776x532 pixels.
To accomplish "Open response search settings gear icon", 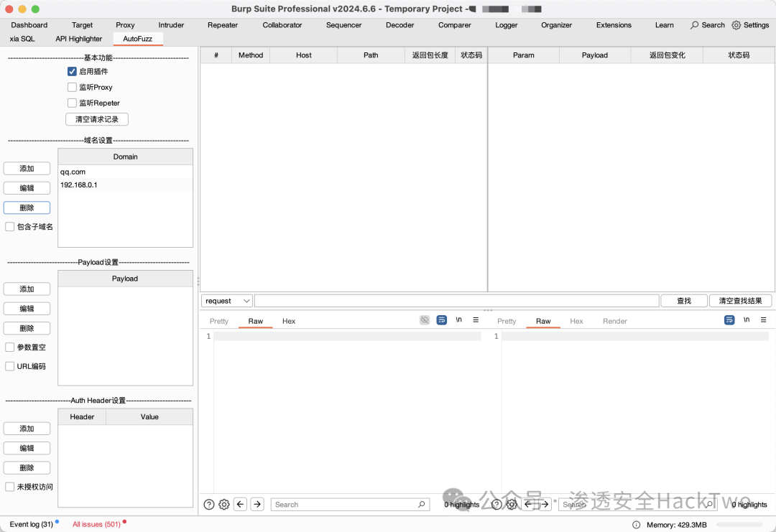I will click(512, 504).
